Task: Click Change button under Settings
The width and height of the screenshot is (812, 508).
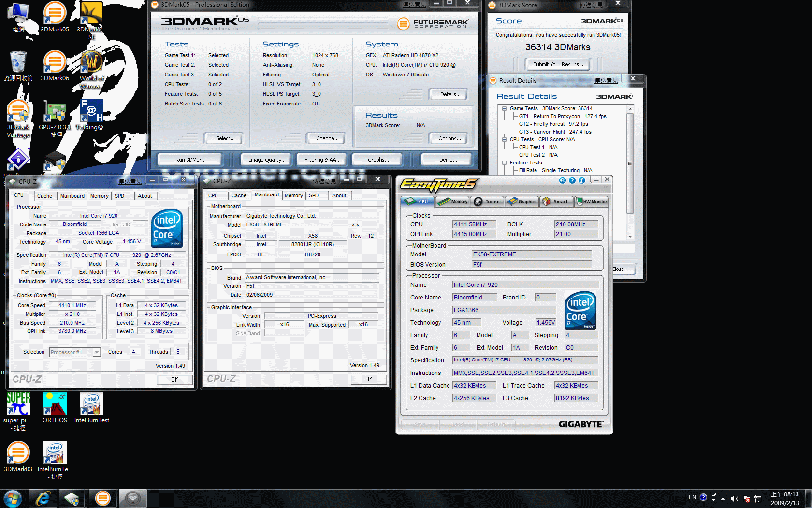Action: pyautogui.click(x=327, y=138)
